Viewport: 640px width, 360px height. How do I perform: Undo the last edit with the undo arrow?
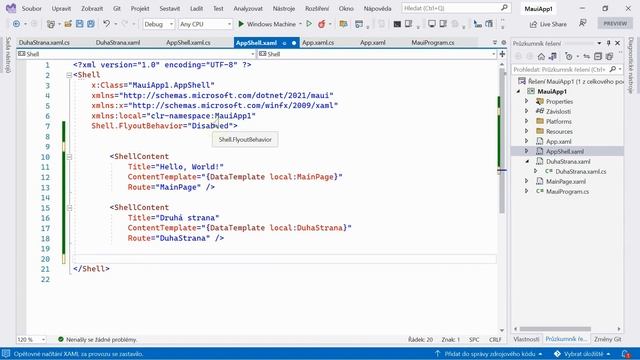107,24
